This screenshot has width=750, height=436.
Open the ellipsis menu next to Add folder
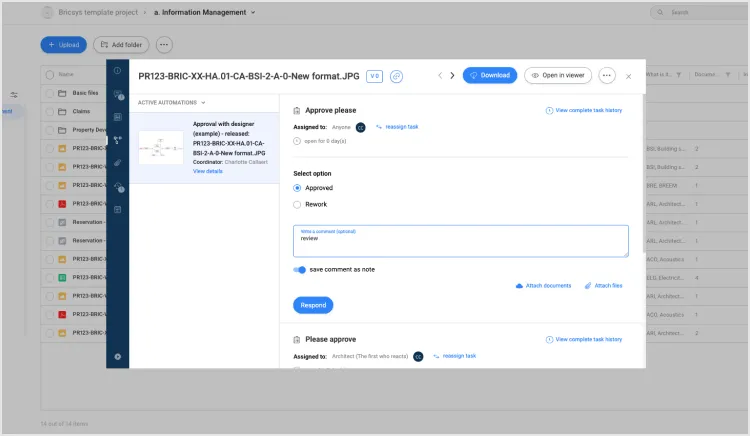click(164, 45)
